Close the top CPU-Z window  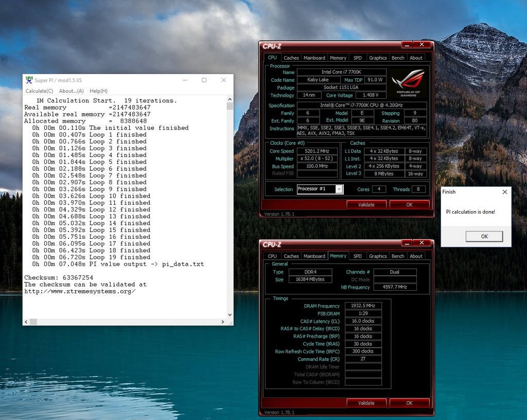[422, 45]
